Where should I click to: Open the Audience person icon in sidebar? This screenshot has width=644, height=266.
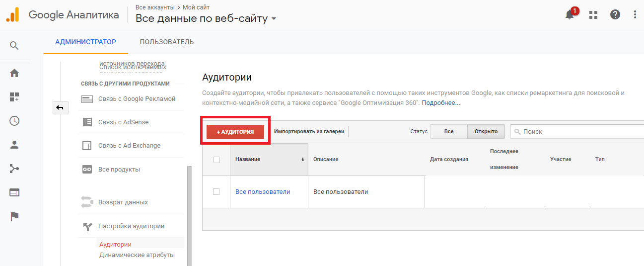[14, 145]
